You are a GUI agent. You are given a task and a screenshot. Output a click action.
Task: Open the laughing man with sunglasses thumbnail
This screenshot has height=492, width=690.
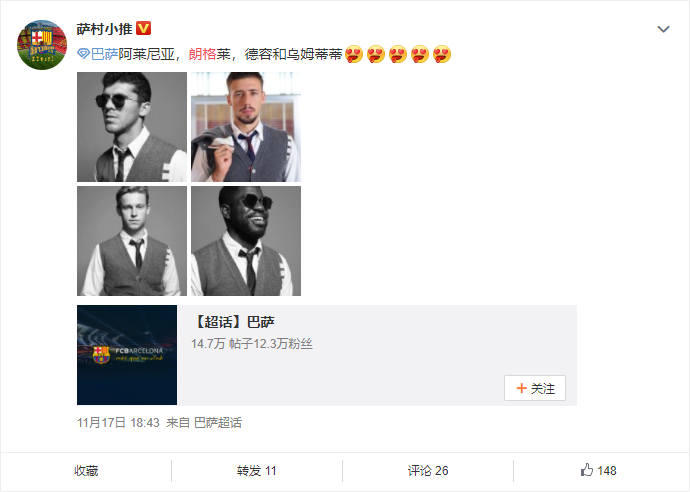pyautogui.click(x=246, y=241)
